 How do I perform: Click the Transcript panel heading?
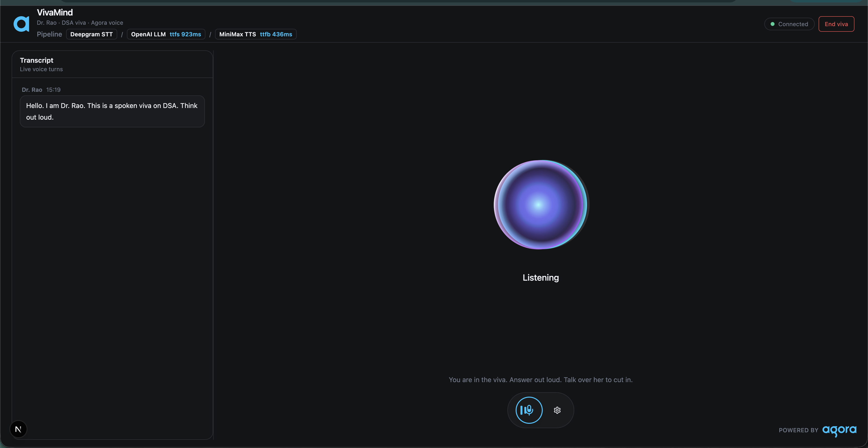pyautogui.click(x=37, y=60)
